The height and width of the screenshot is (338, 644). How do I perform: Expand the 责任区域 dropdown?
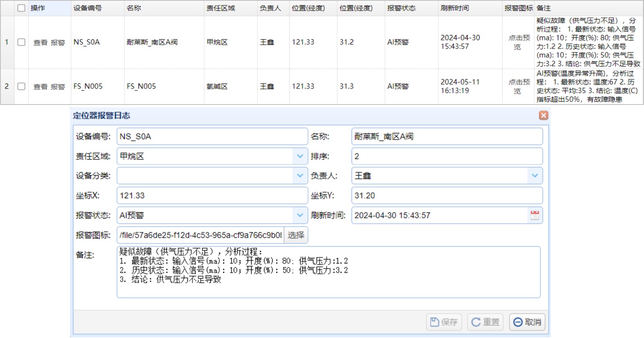click(x=300, y=156)
